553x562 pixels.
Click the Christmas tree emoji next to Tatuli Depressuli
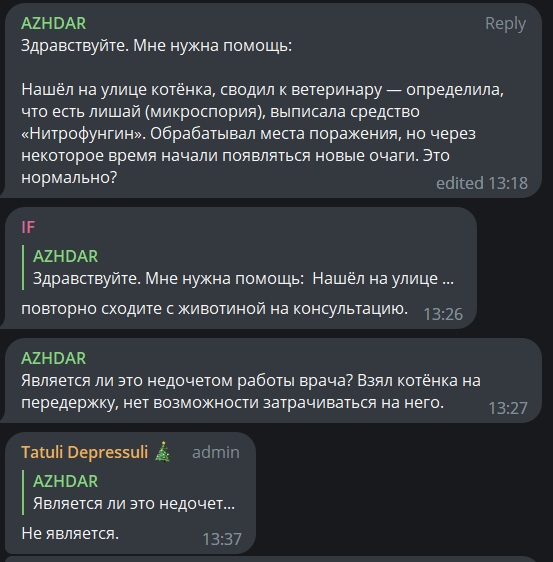click(x=163, y=452)
